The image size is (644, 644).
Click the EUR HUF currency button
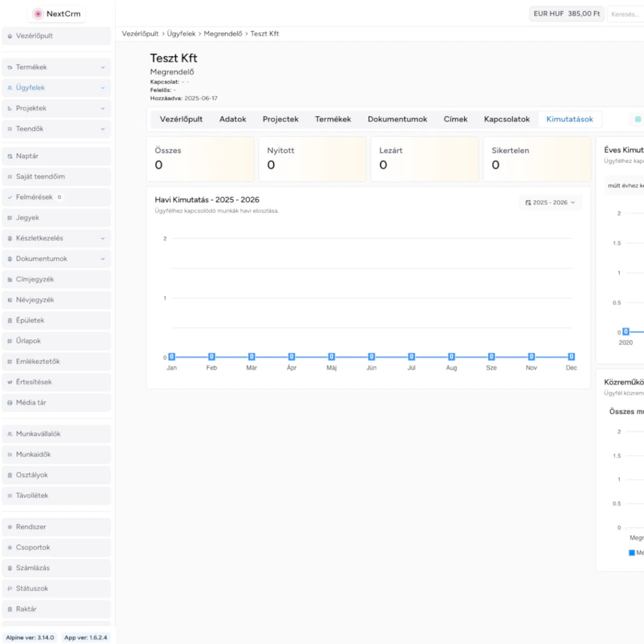point(567,13)
